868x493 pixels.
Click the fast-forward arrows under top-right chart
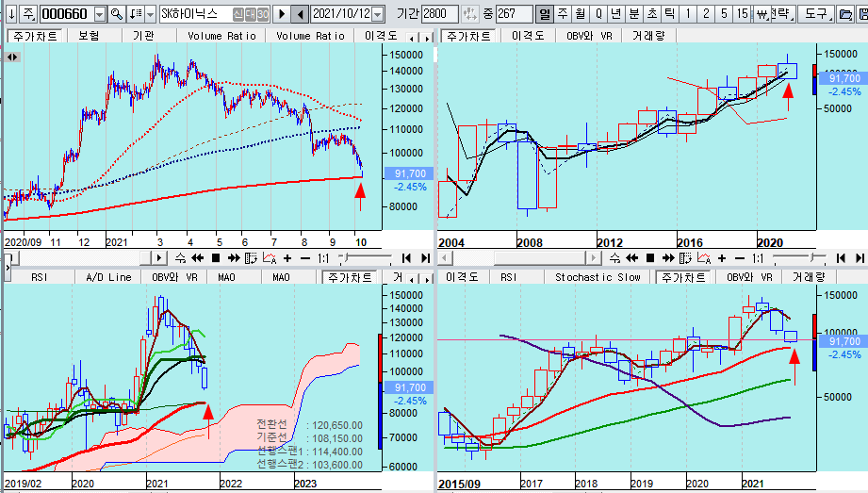pos(665,258)
